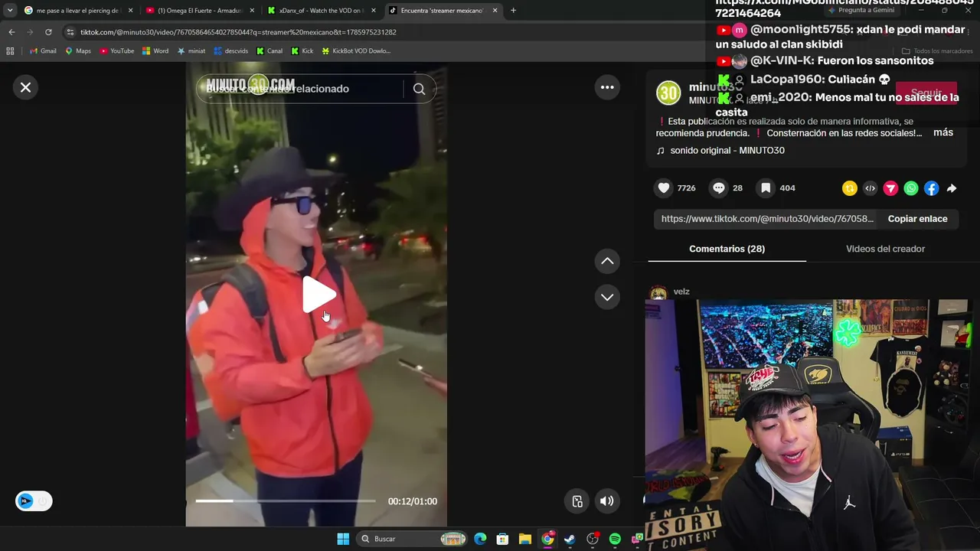980x551 pixels.
Task: Open the search magnifier in the video
Action: 419,89
